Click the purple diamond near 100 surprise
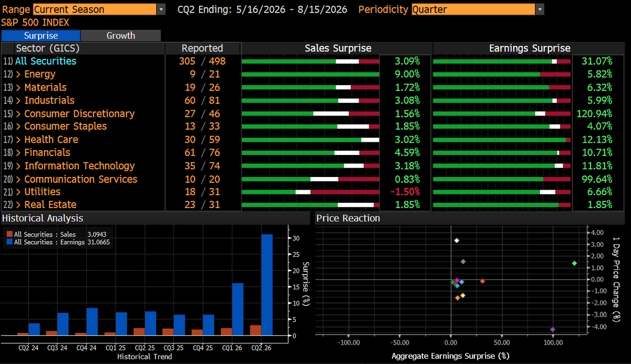 [552, 329]
